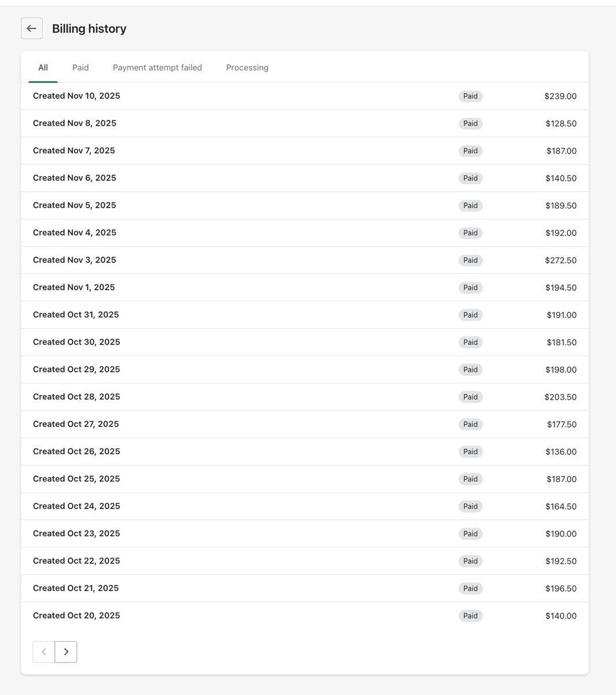Click the $272.50 amount

click(x=560, y=260)
